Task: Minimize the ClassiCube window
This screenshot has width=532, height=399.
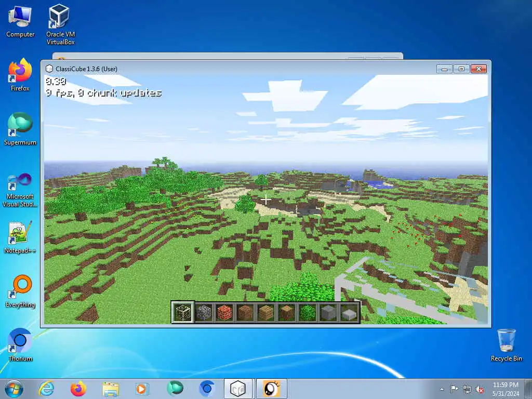Action: [x=445, y=69]
